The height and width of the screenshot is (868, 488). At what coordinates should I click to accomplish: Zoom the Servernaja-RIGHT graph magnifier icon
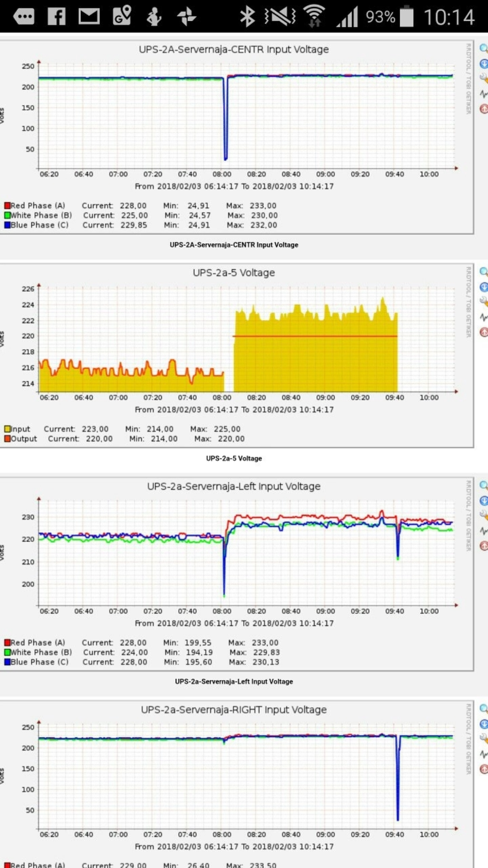[484, 709]
